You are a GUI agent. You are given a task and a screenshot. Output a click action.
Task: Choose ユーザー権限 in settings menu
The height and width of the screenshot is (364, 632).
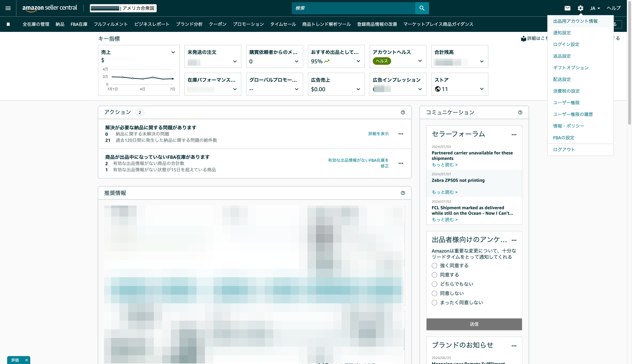[x=566, y=103]
